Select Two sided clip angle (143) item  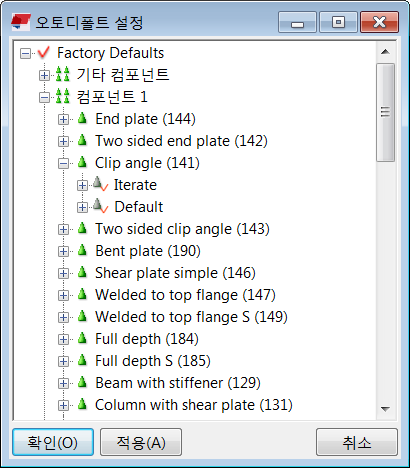click(x=182, y=229)
